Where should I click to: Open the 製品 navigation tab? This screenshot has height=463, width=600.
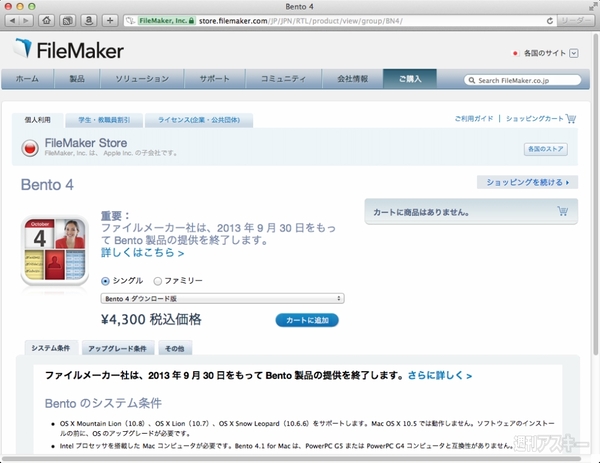tap(77, 79)
